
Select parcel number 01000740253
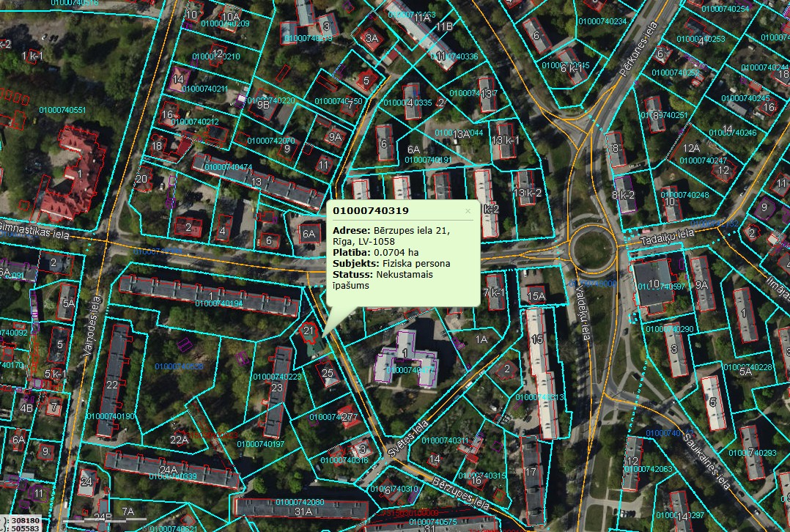coord(701,40)
